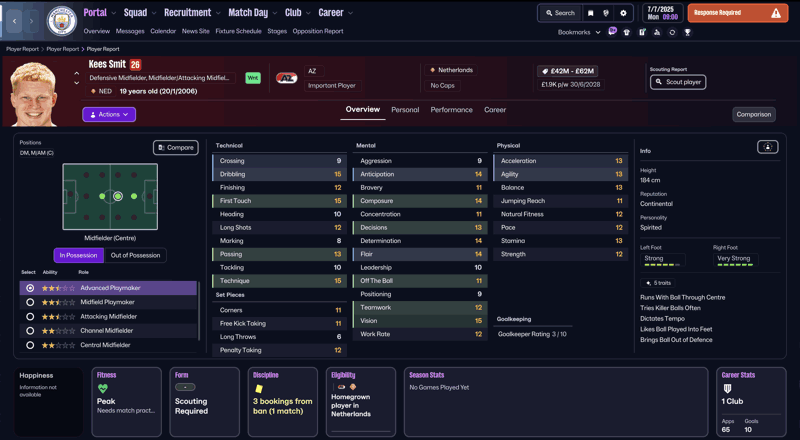Image resolution: width=800 pixels, height=440 pixels.
Task: Switch to Out of Possession view
Action: click(135, 255)
